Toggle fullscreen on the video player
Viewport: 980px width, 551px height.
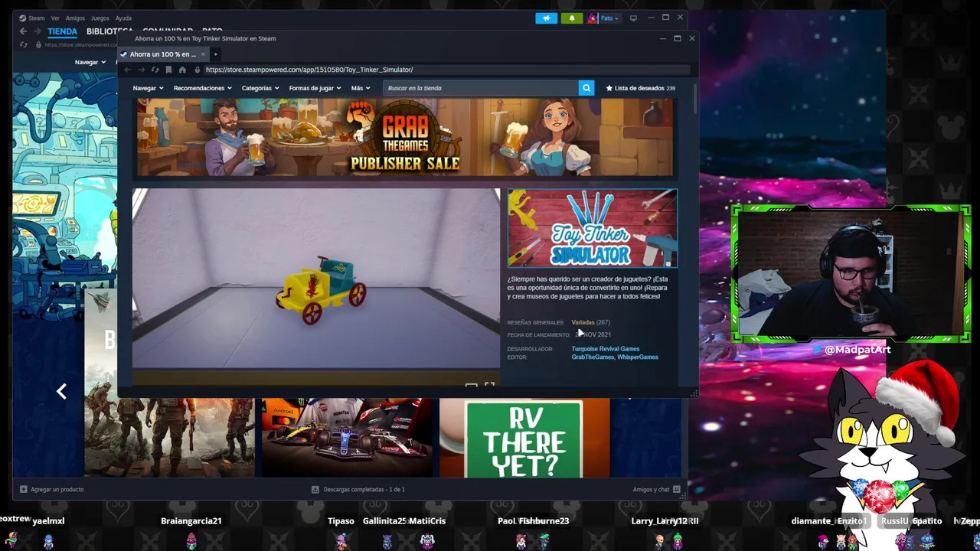[x=489, y=386]
